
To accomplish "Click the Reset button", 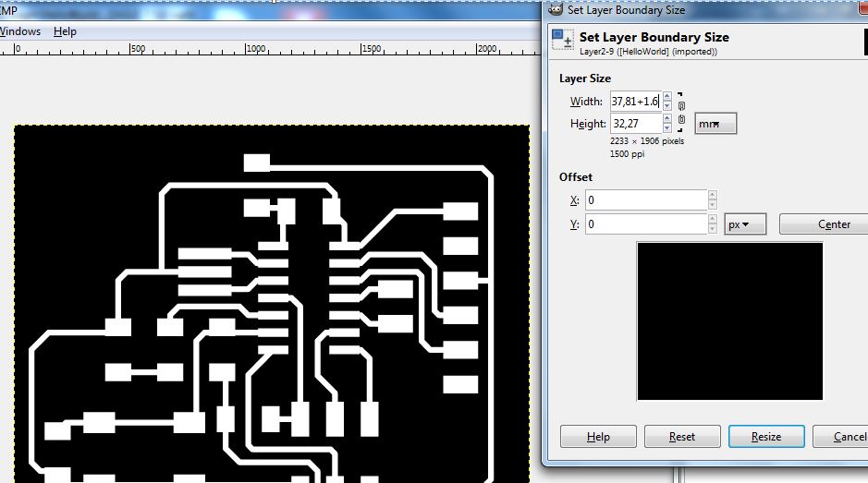I will (x=682, y=437).
